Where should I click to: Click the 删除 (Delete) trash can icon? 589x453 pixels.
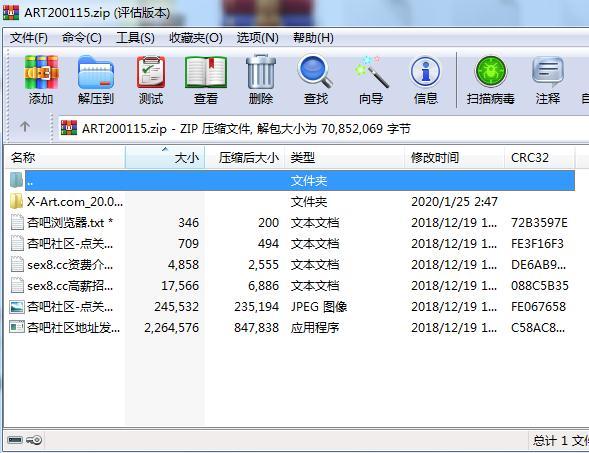pyautogui.click(x=261, y=80)
